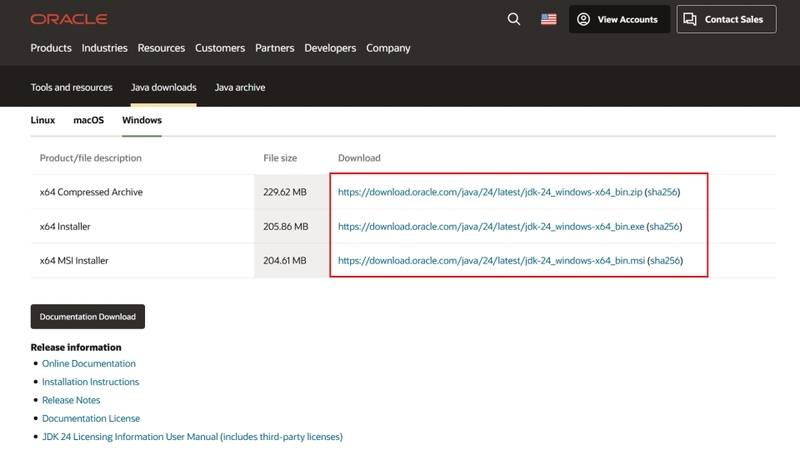Screen dimensions: 800x450
Task: Download the jdk-24 windows-x64 zip link
Action: tap(490, 192)
